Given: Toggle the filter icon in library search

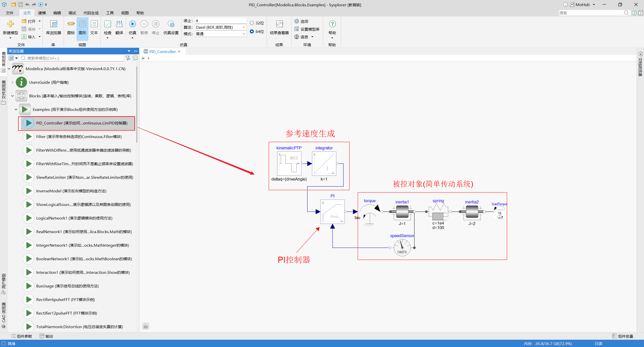Looking at the screenshot, I should point(128,58).
